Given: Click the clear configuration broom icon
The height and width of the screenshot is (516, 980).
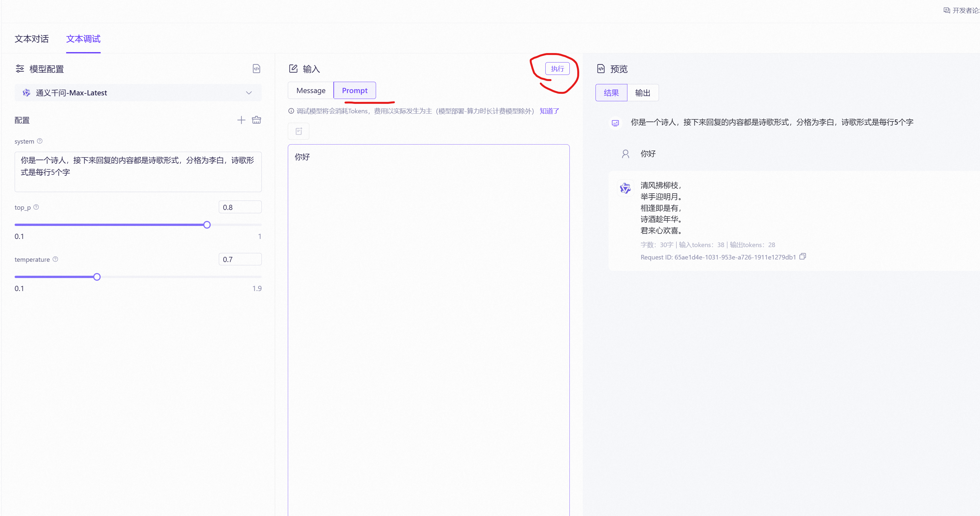Looking at the screenshot, I should [257, 120].
